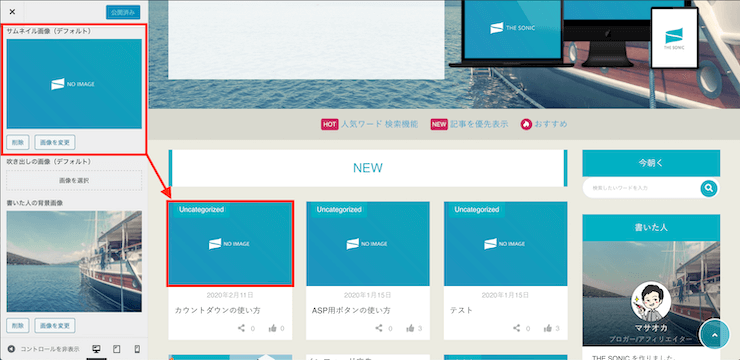The height and width of the screenshot is (360, 740).
Task: Open the おすすめ link
Action: (x=550, y=124)
